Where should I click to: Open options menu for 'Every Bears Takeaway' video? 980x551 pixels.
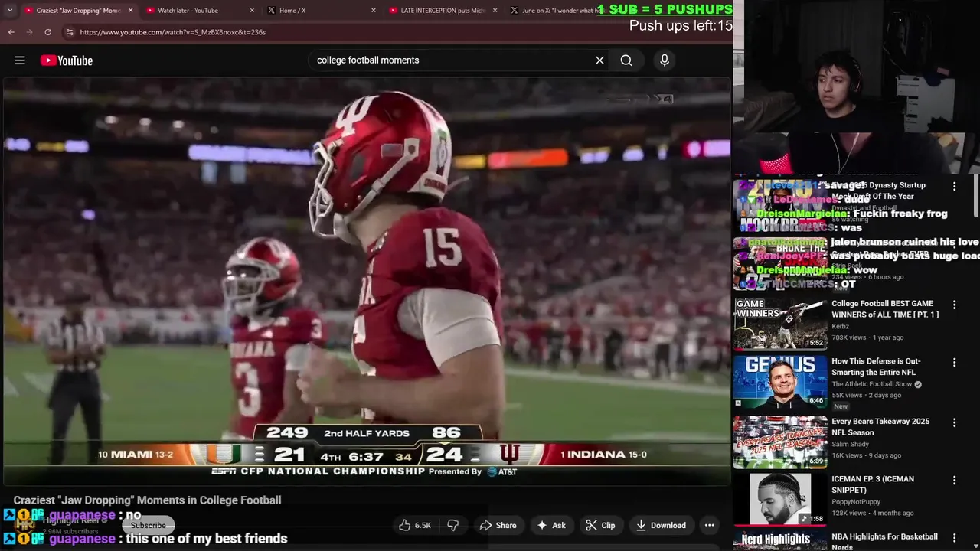point(954,422)
